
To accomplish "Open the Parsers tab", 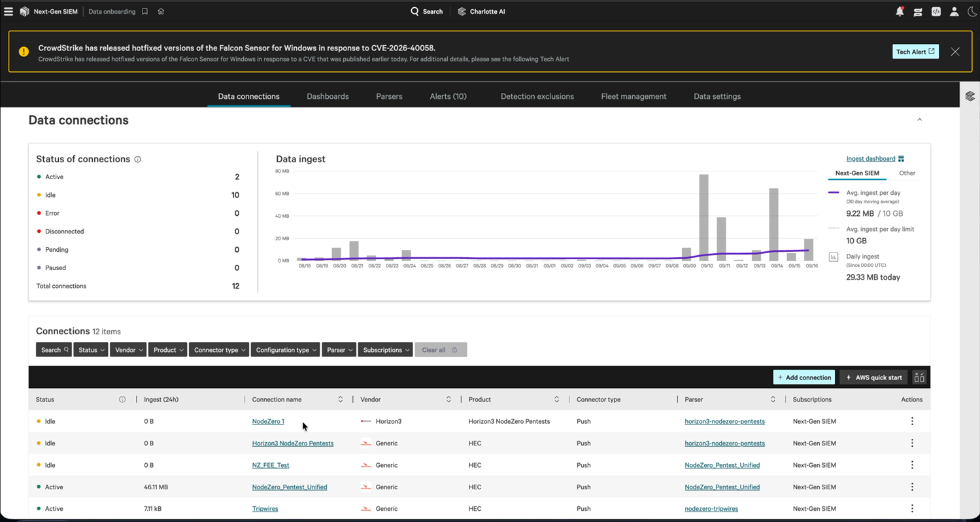I will (389, 96).
